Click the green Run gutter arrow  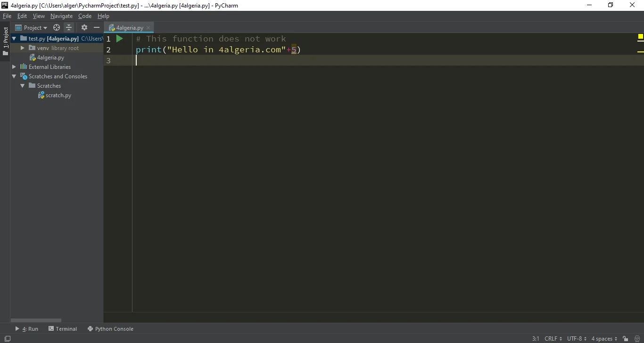119,39
